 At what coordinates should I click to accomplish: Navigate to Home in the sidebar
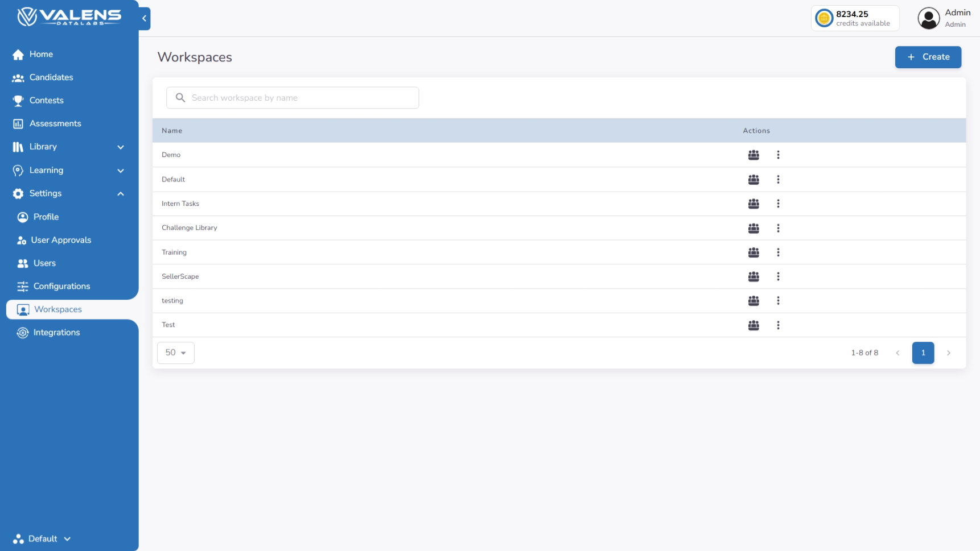[40, 54]
